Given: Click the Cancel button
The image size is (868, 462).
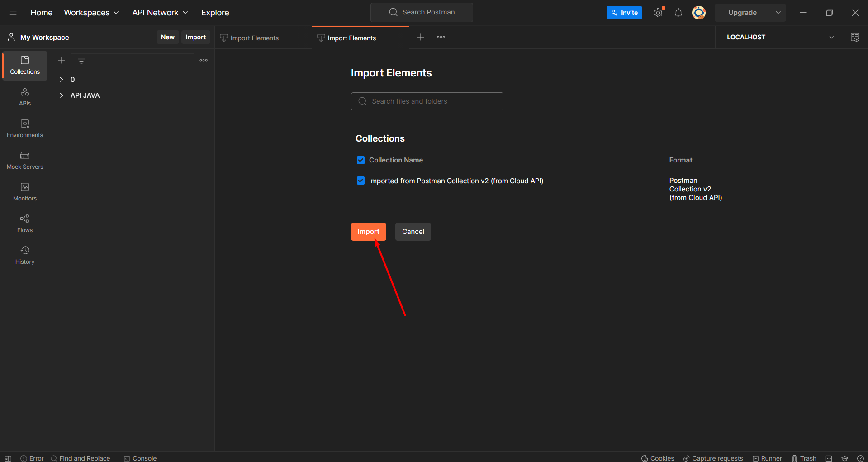Looking at the screenshot, I should 413,232.
